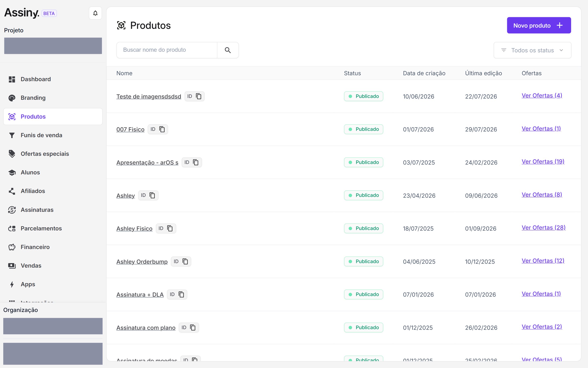This screenshot has height=368, width=588.
Task: Go to Produtos in the sidebar
Action: (53, 117)
